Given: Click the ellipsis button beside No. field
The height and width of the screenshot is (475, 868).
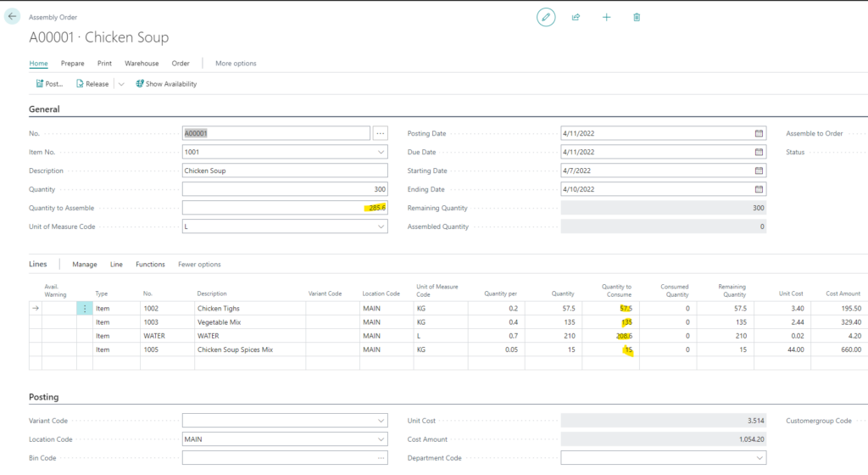Looking at the screenshot, I should pos(380,134).
